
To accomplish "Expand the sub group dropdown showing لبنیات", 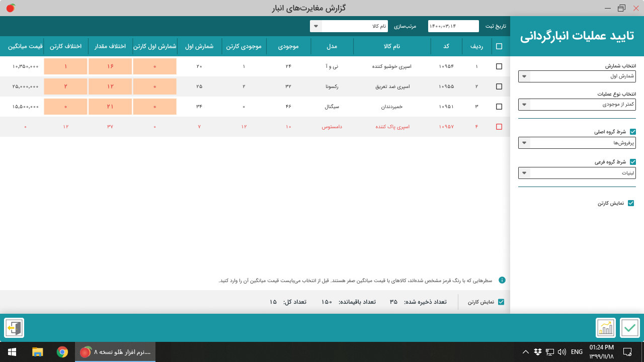I will (577, 173).
